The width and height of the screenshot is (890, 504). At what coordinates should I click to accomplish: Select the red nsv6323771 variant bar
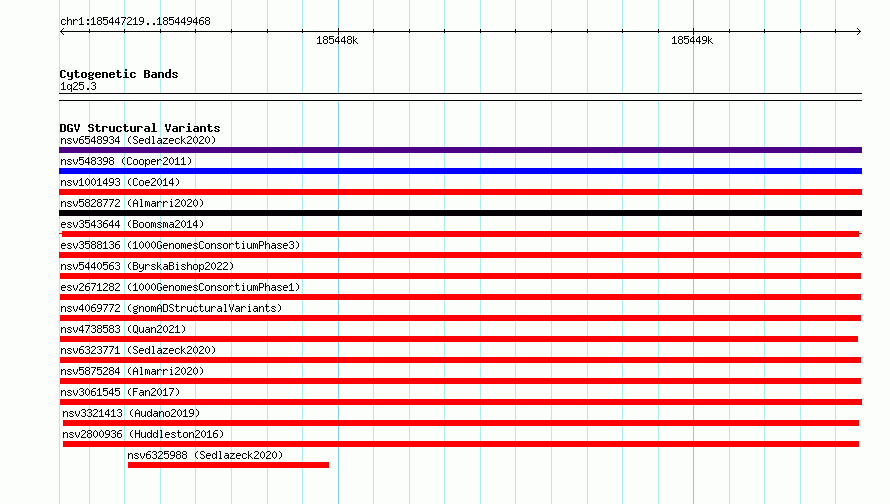point(460,360)
